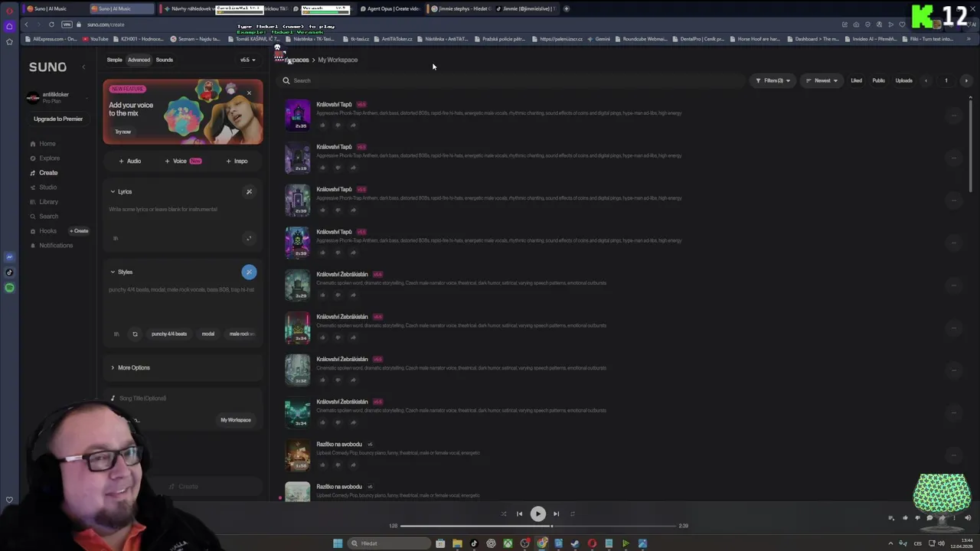Viewport: 980px width, 551px height.
Task: Click Try now on the voice banner
Action: pos(123,132)
